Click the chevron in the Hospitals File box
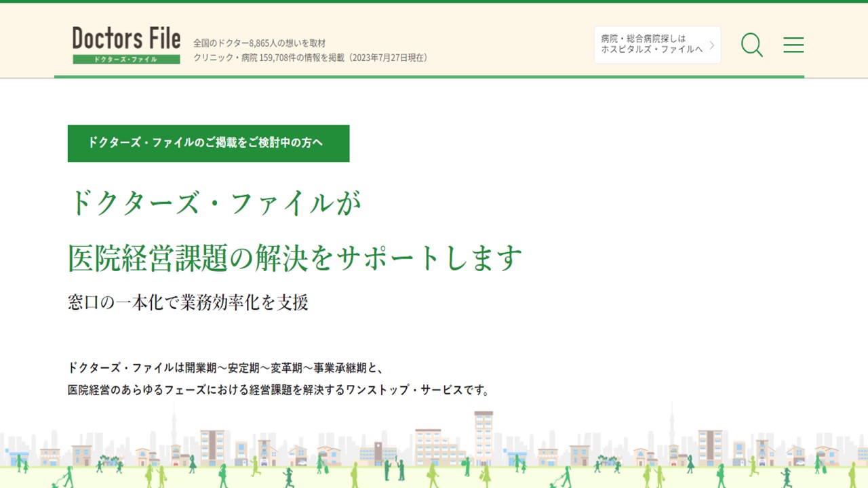This screenshot has height=488, width=868. (712, 45)
